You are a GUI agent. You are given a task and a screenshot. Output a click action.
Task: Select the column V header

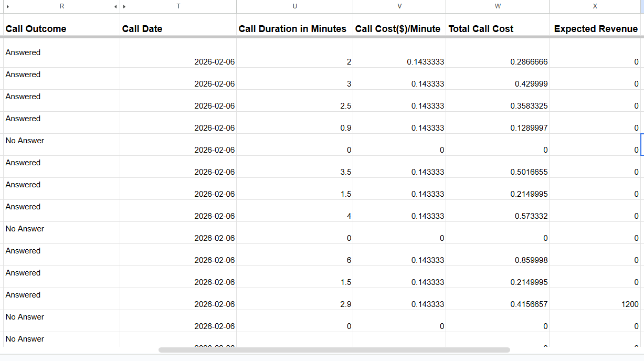pyautogui.click(x=399, y=6)
